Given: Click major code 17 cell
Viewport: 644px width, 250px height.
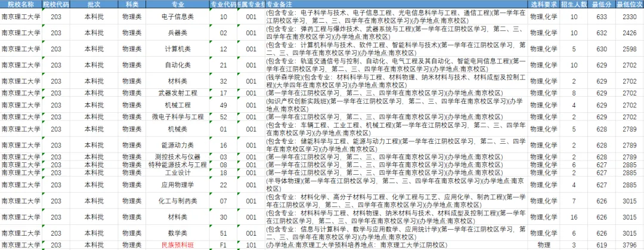Looking at the screenshot, I should click(x=224, y=93).
